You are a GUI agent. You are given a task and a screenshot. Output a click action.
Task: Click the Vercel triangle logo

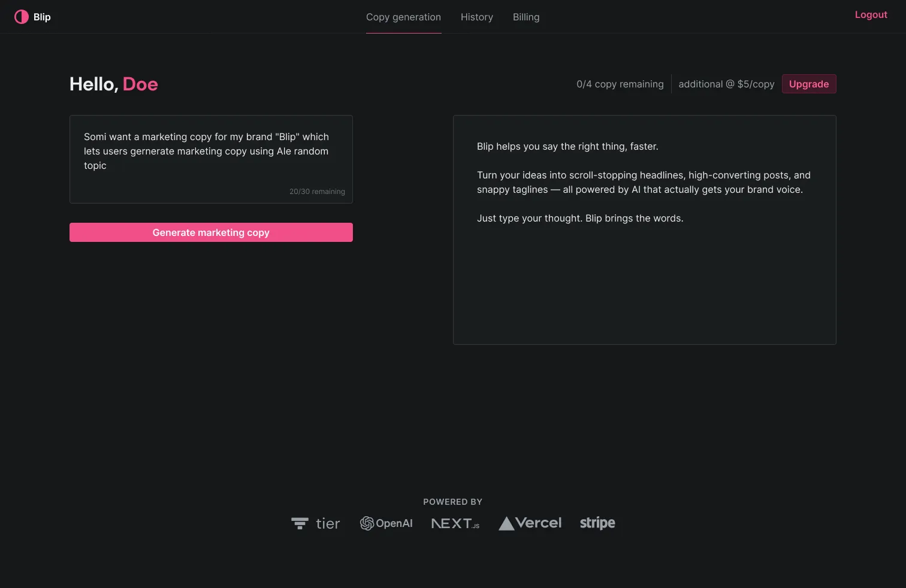(507, 523)
